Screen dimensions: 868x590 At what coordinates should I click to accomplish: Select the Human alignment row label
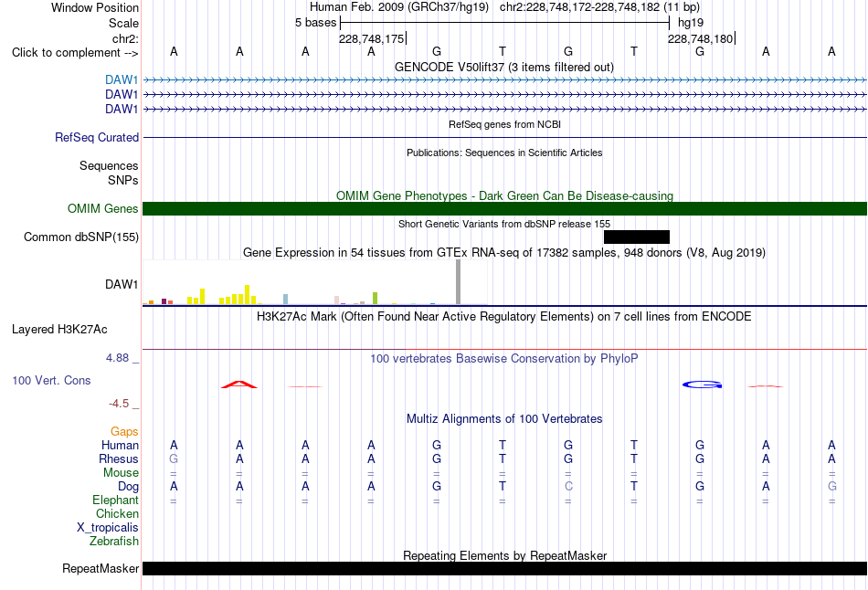pos(120,445)
